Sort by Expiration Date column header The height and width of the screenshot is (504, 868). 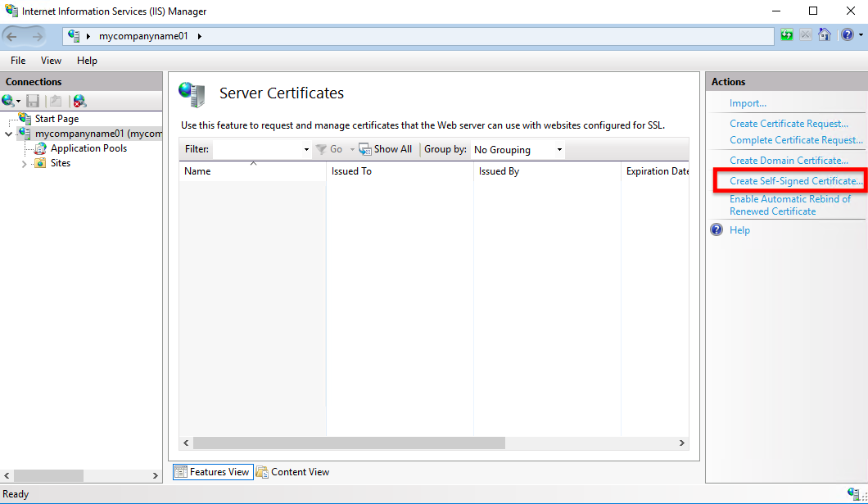coord(655,171)
